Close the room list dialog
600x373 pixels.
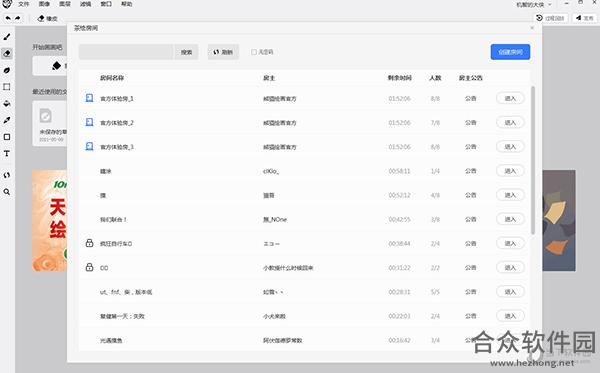point(532,28)
